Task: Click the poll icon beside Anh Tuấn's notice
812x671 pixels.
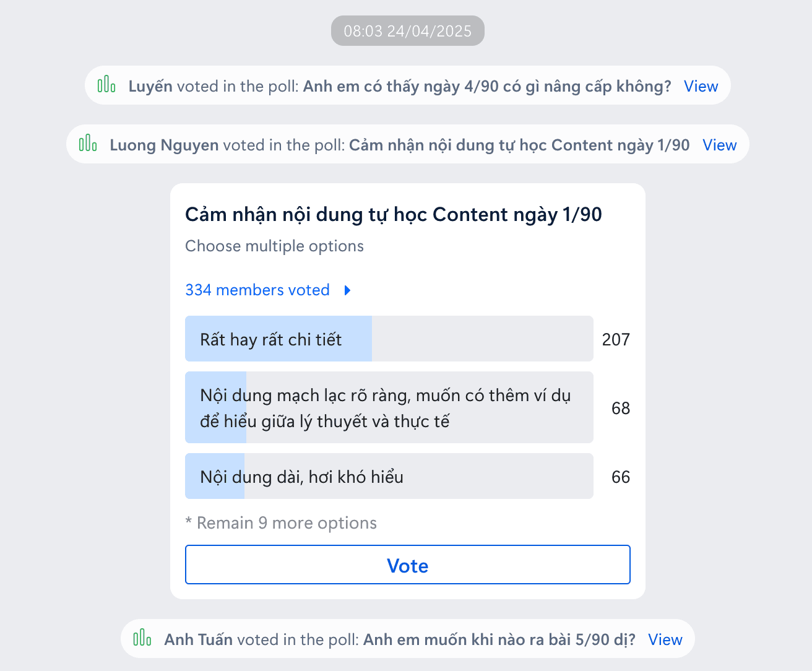Action: point(142,638)
